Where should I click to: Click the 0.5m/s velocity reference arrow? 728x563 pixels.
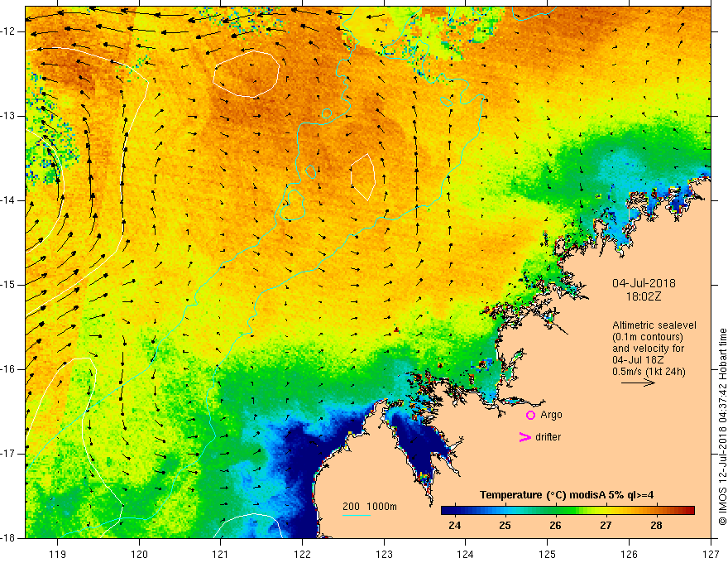[x=638, y=383]
